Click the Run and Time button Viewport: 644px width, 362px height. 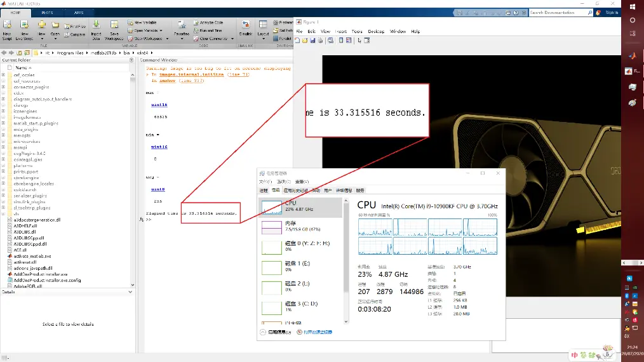pyautogui.click(x=208, y=30)
